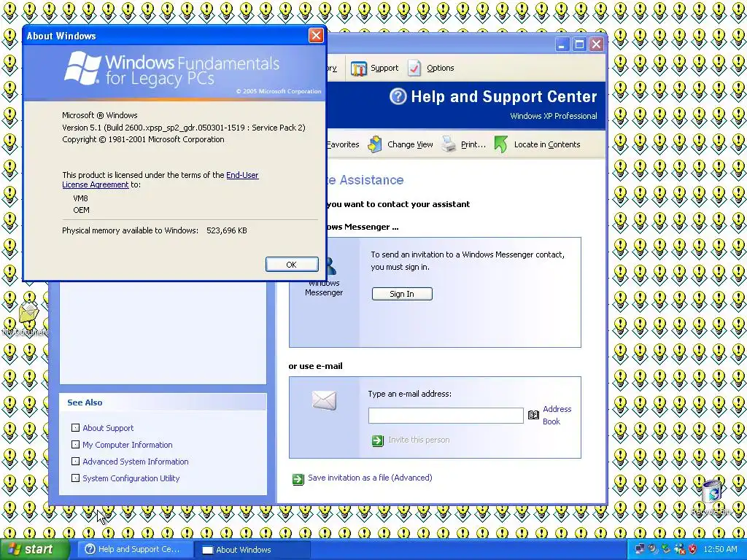The height and width of the screenshot is (560, 747).
Task: Open the Options checklist icon
Action: click(414, 69)
